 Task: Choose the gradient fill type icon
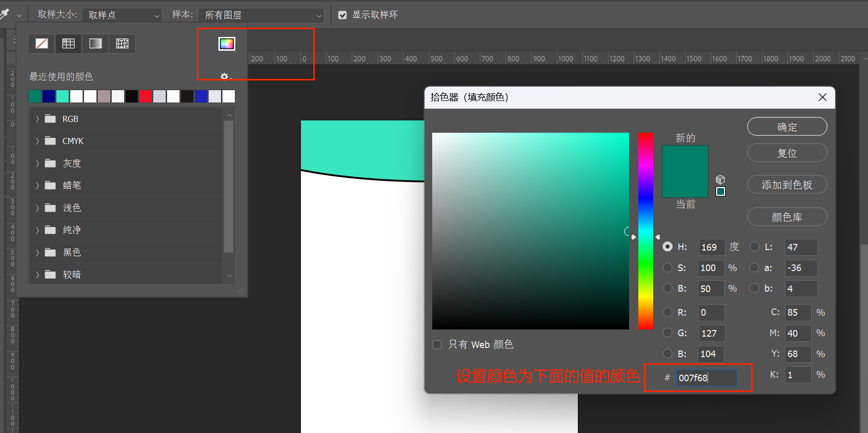coord(95,44)
